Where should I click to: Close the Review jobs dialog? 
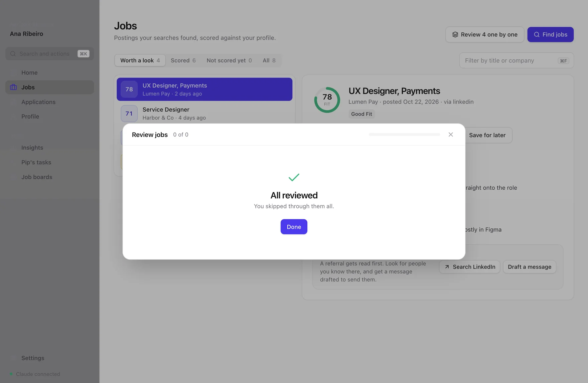(x=451, y=135)
